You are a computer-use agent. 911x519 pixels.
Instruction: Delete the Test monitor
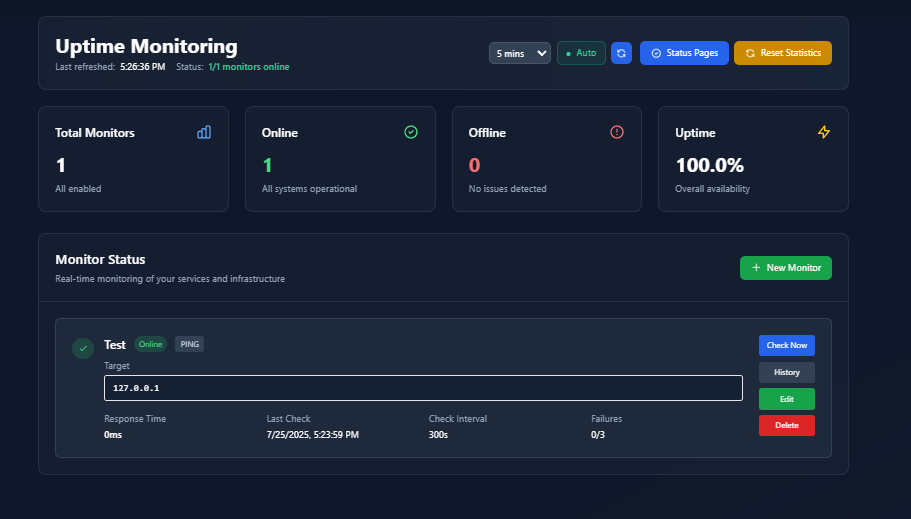[x=786, y=426]
